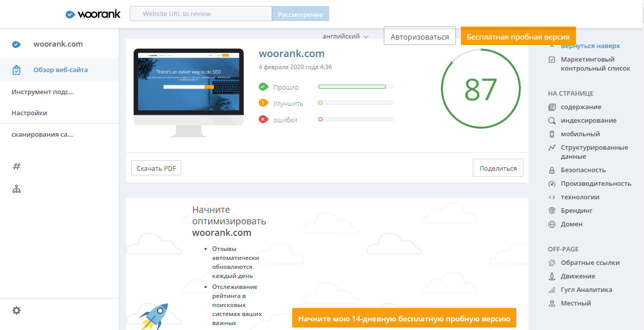Click the structured data graph icon
This screenshot has height=330, width=644.
(552, 148)
